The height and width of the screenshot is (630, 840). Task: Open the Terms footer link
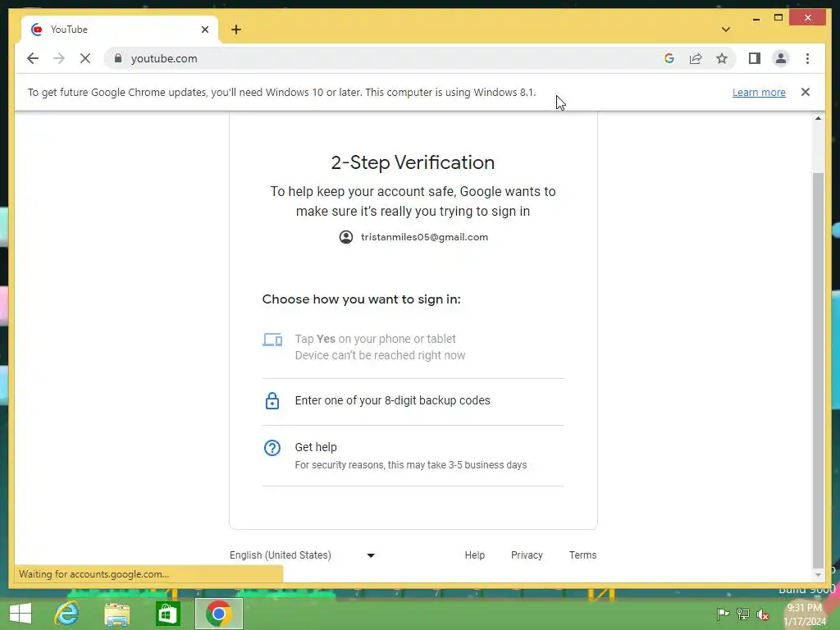click(x=583, y=555)
